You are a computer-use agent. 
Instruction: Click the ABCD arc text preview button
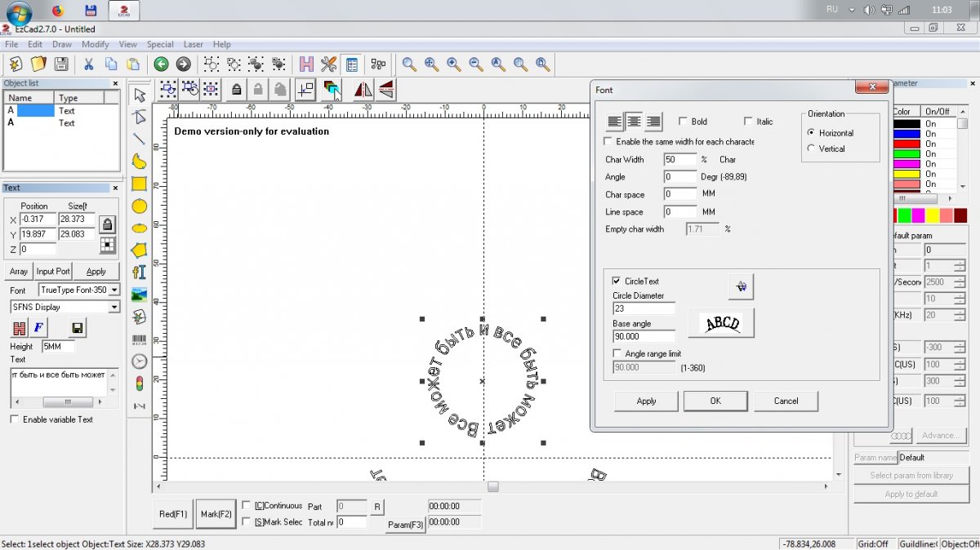click(x=721, y=323)
